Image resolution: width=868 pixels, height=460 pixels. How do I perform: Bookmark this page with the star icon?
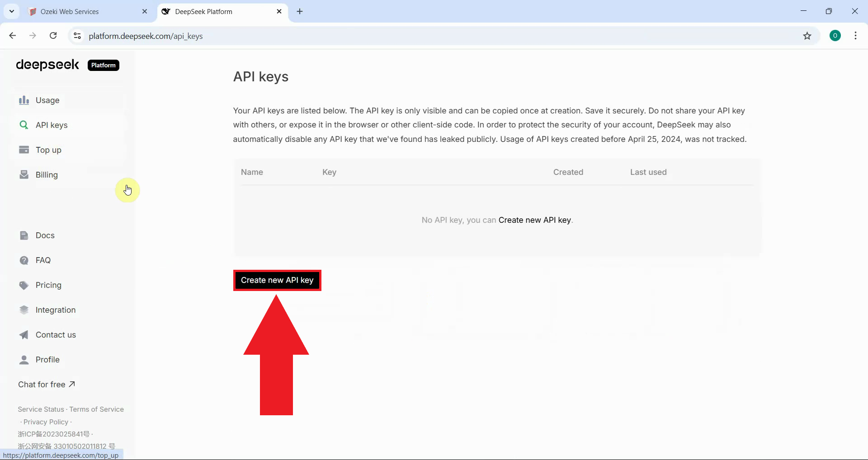[x=808, y=36]
